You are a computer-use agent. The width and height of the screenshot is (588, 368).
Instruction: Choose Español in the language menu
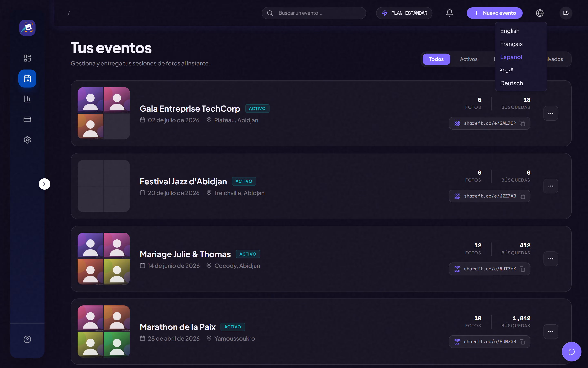click(521, 57)
